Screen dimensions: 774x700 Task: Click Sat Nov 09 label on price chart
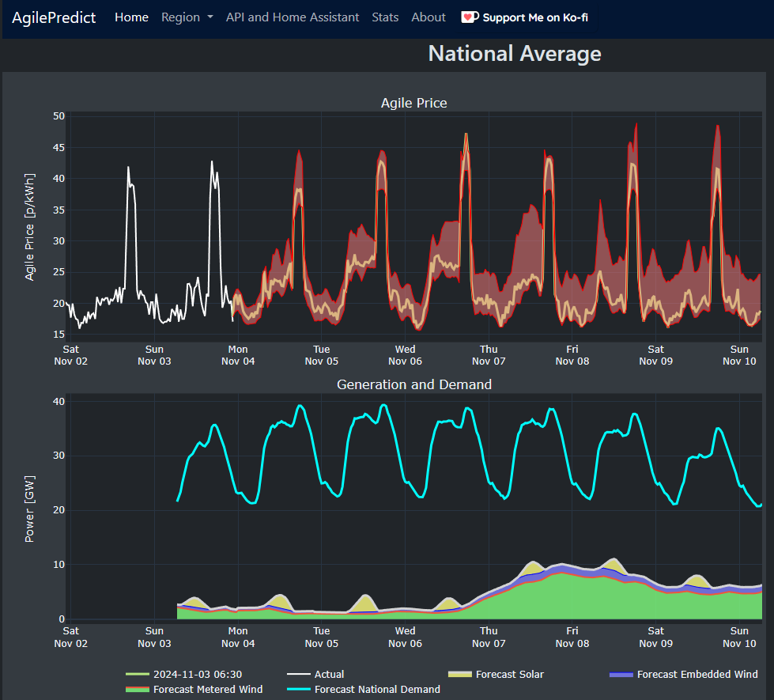[655, 355]
